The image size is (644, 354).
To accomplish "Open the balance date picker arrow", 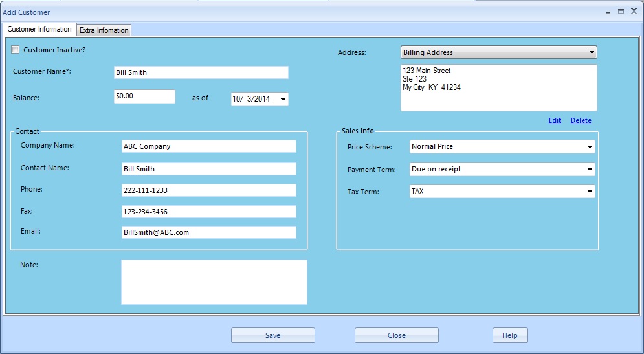I will point(283,99).
